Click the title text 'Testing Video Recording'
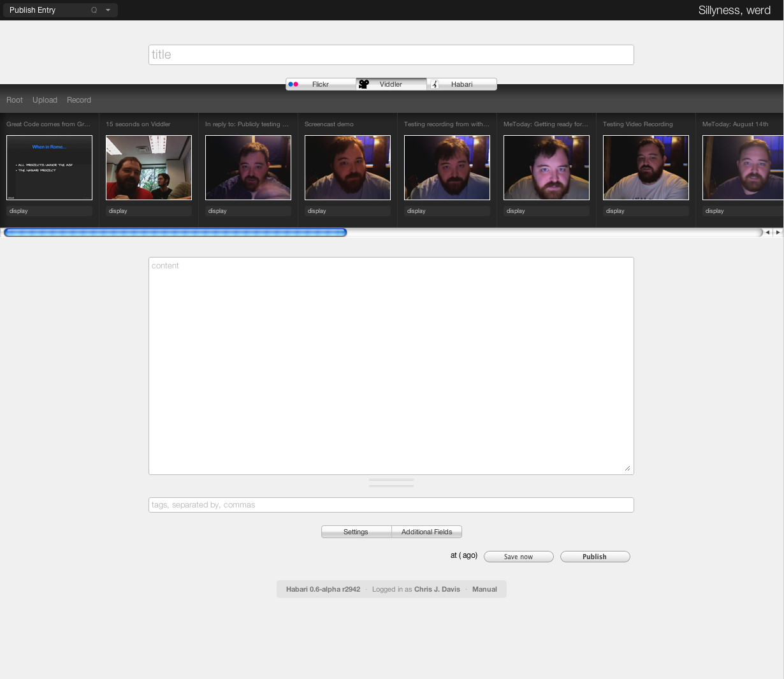Viewport: 784px width, 679px height. (x=638, y=124)
